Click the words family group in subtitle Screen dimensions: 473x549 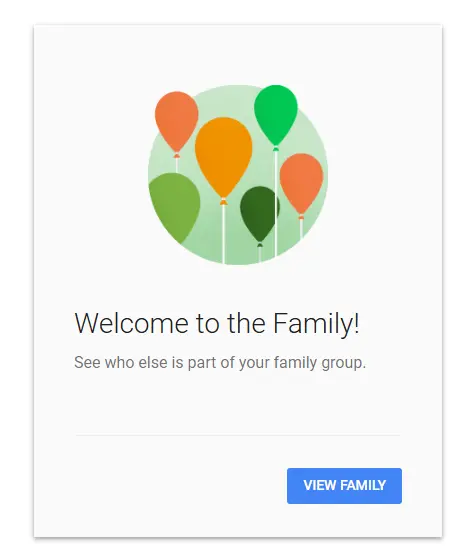point(320,362)
